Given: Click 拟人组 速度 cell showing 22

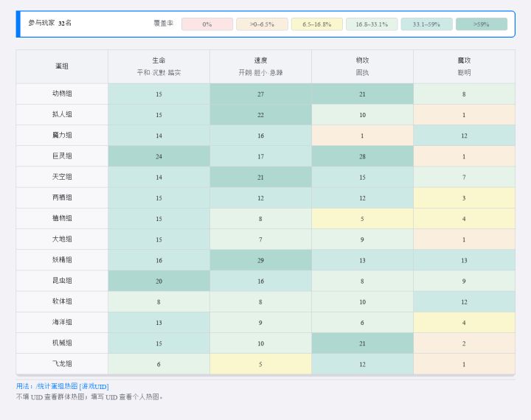Looking at the screenshot, I should coord(260,115).
